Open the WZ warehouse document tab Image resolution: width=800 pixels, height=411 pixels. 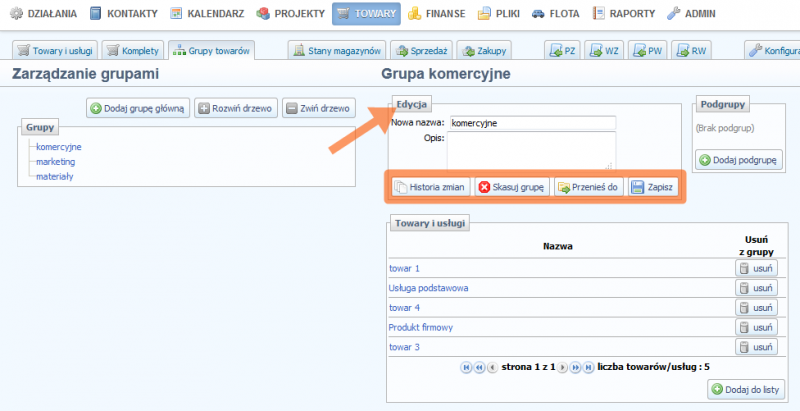click(x=604, y=49)
